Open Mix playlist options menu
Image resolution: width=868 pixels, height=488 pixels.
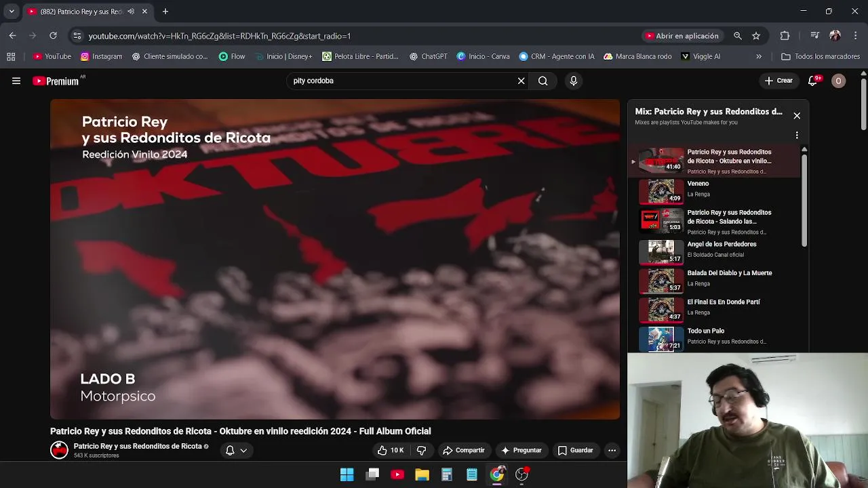[x=797, y=135]
